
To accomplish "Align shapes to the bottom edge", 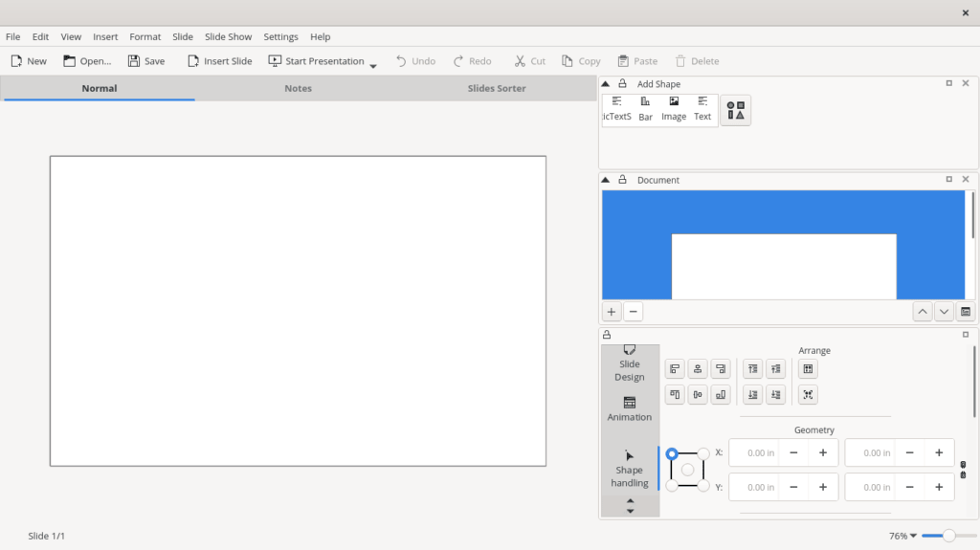I will (x=721, y=395).
